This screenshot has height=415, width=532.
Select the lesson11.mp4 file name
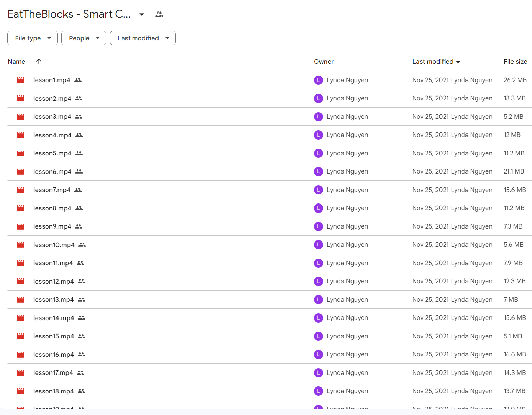point(53,263)
